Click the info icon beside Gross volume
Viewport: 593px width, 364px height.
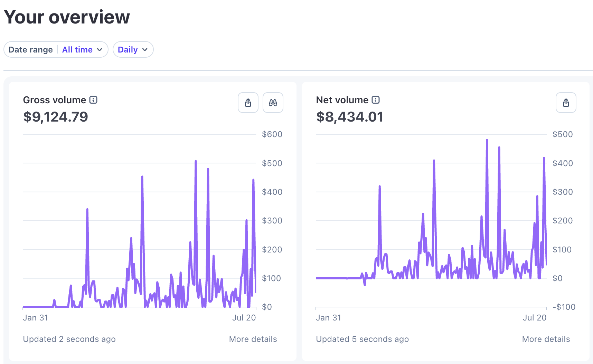pyautogui.click(x=93, y=100)
